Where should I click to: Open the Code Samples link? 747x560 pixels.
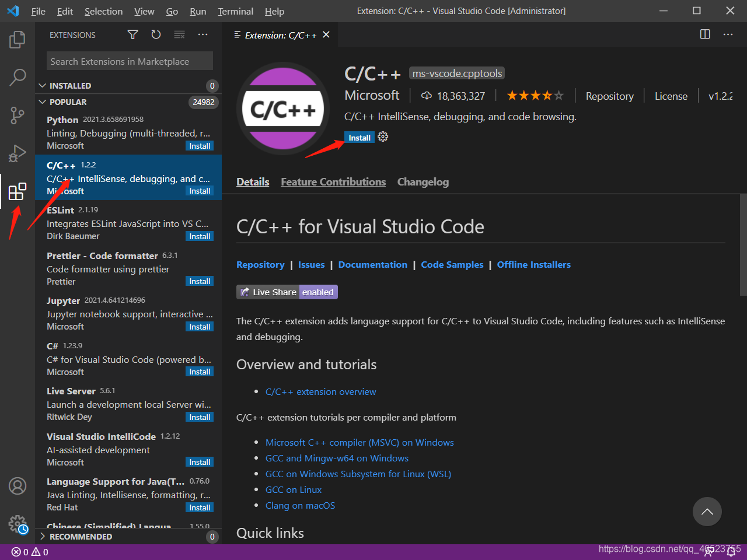click(x=452, y=265)
